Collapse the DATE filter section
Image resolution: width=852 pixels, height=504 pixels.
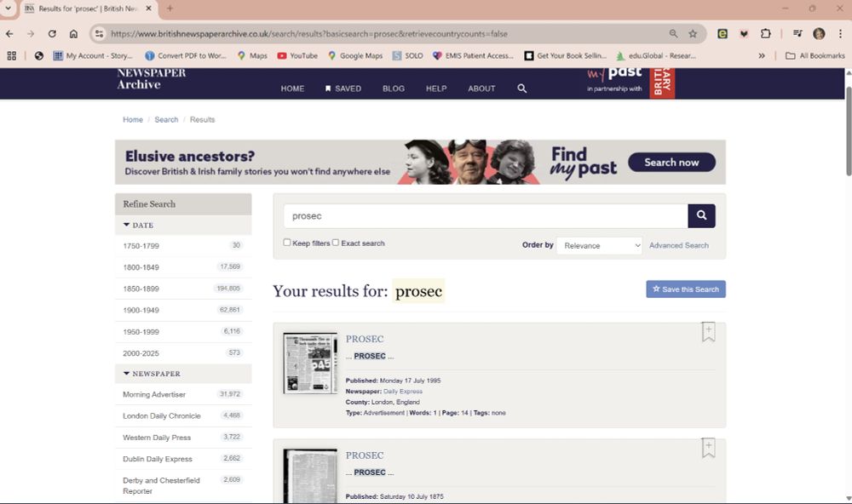pyautogui.click(x=139, y=225)
